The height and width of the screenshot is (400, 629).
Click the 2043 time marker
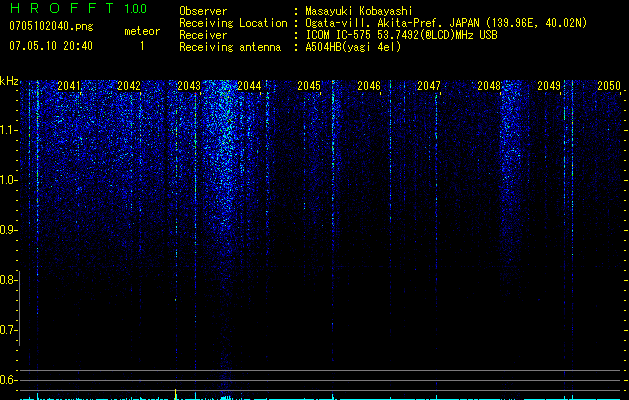[189, 86]
